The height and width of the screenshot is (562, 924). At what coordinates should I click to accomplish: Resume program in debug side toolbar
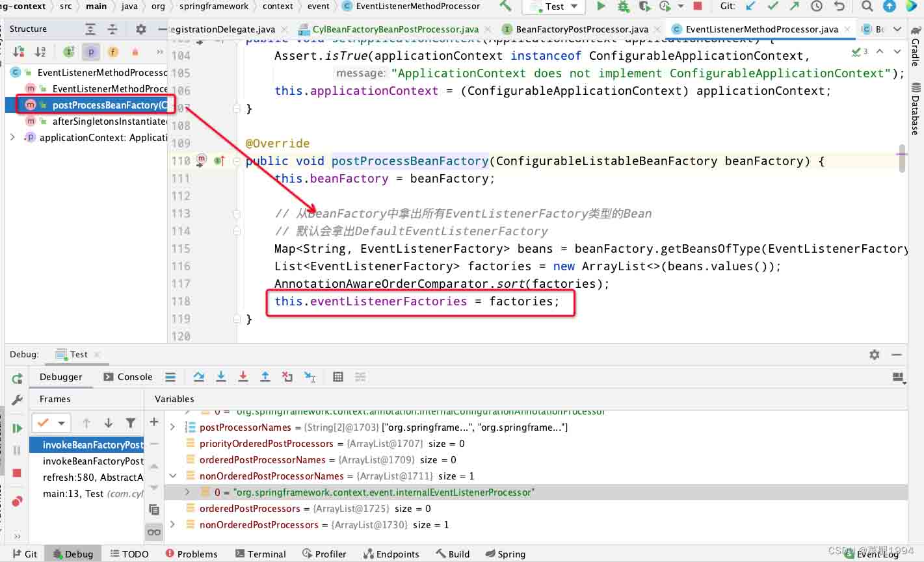[18, 428]
